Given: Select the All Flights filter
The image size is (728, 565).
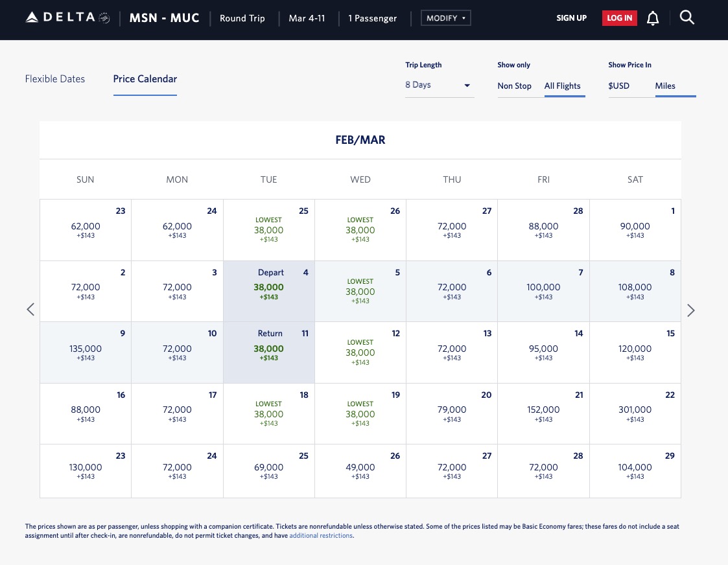Looking at the screenshot, I should tap(564, 86).
